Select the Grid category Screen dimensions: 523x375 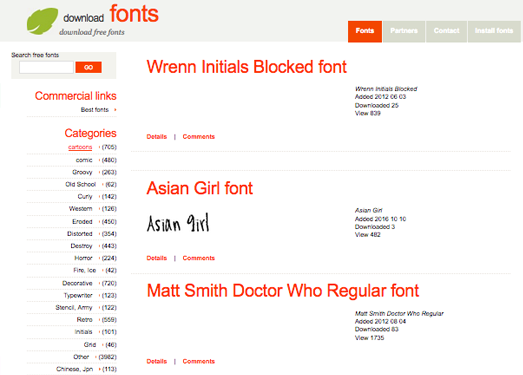90,345
